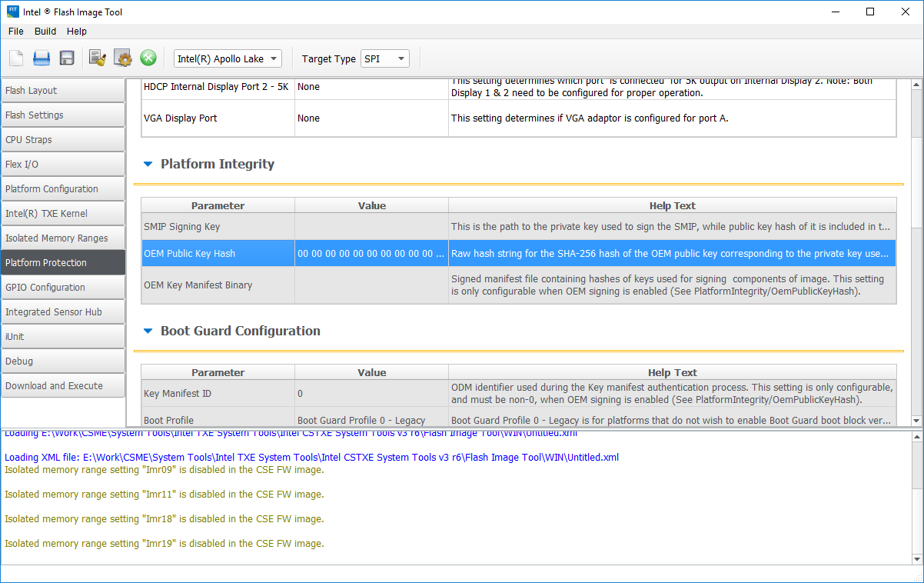Click the OEM Public Key Hash value field

tap(371, 254)
